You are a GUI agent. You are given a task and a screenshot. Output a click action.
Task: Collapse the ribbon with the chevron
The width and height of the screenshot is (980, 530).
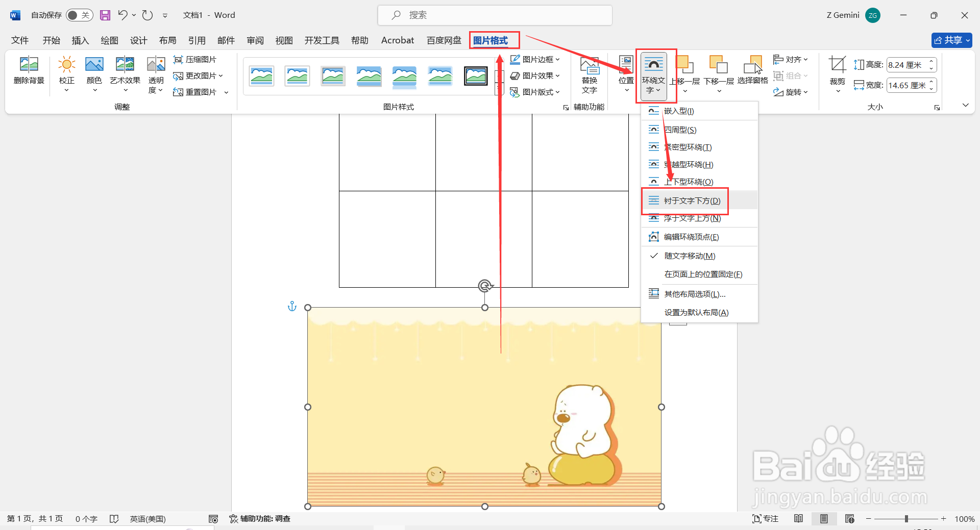point(965,105)
